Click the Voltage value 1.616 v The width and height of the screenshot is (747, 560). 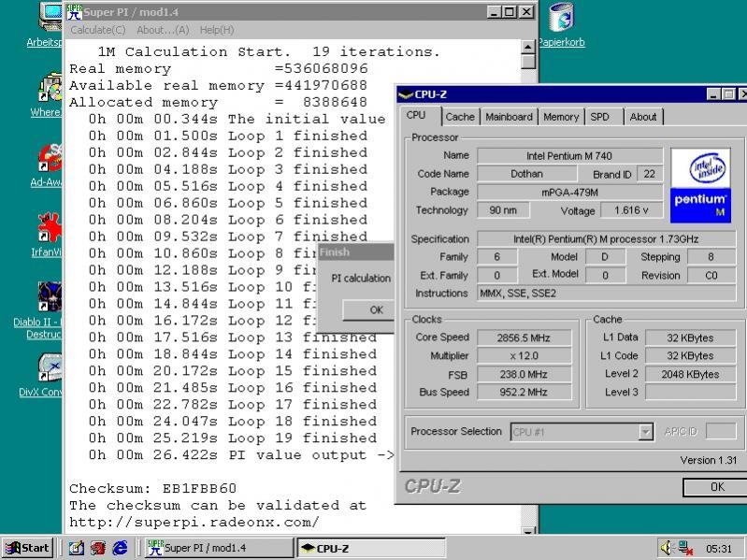631,210
